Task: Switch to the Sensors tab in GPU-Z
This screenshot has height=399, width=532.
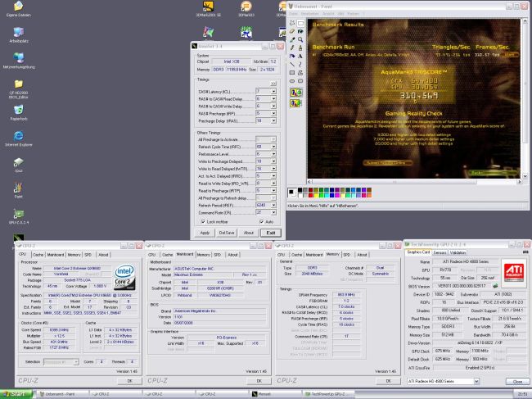Action: [x=440, y=252]
